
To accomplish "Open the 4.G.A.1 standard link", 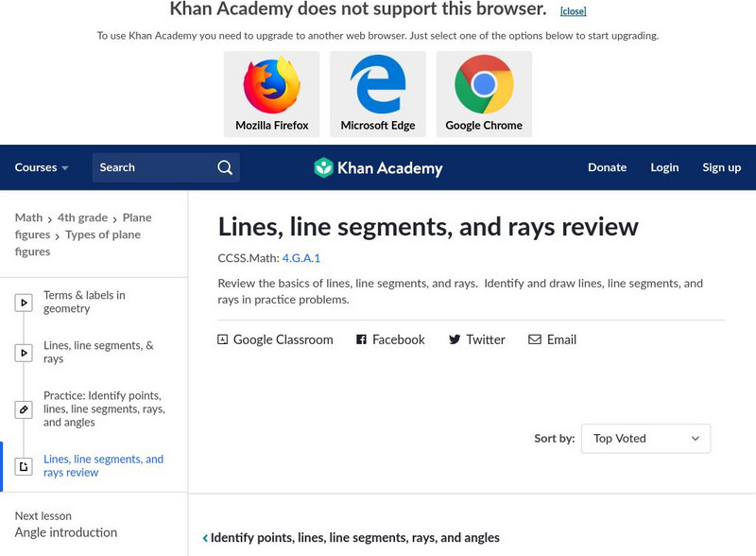I will (301, 257).
